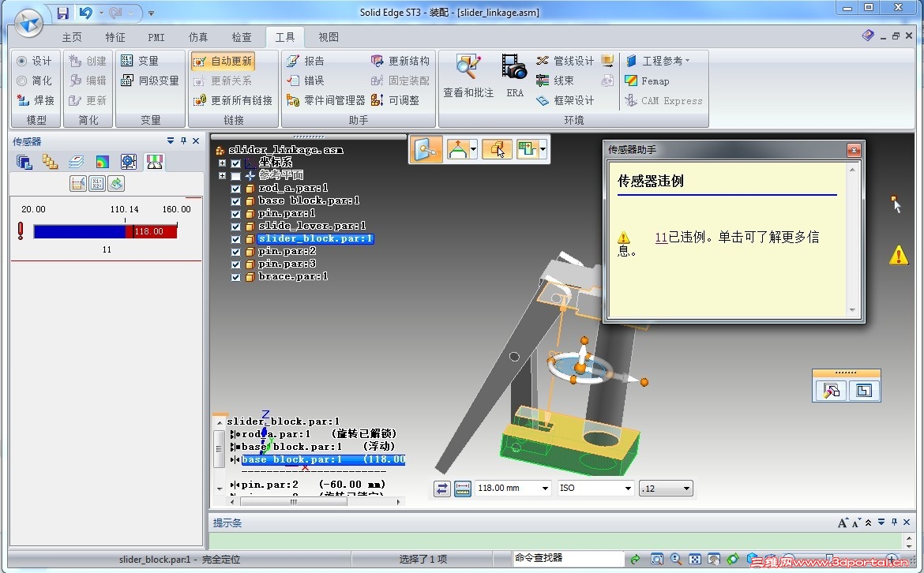Open 传感器 panel options dropdown arrow
The image size is (924, 573).
click(x=171, y=140)
